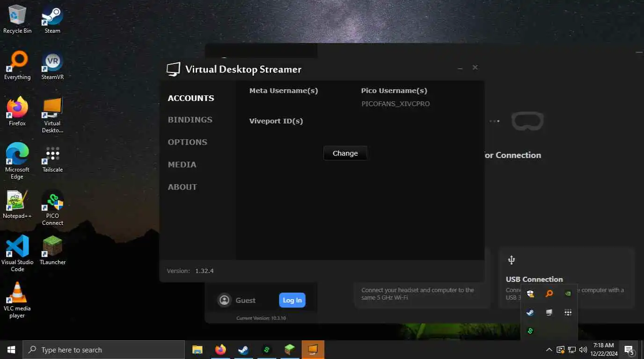Launch Steam from the desktop shortcut
The width and height of the screenshot is (644, 359).
click(x=52, y=19)
